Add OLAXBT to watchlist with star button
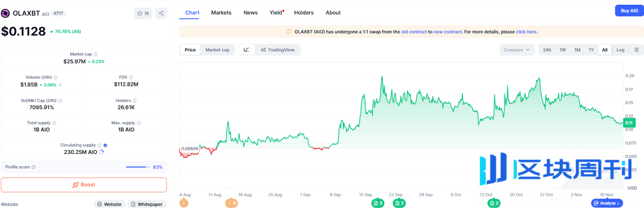The image size is (644, 208). [143, 13]
